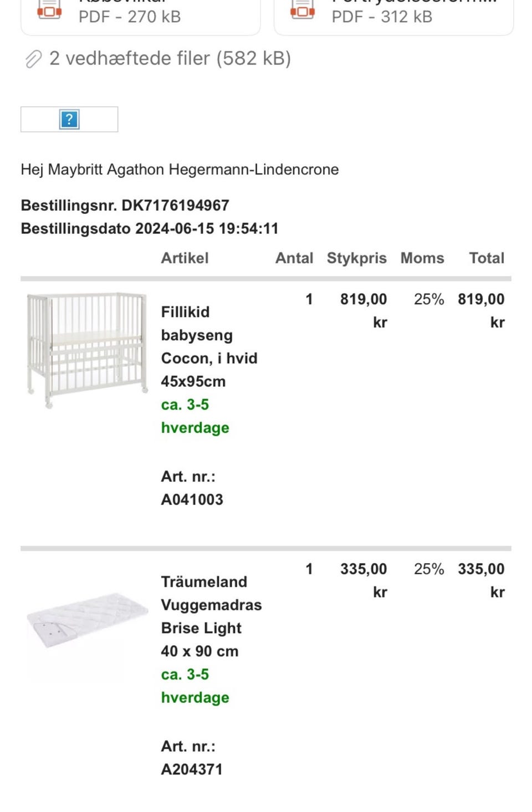Screen dimensions: 532x812
Task: Tap the "PDF - 270 kB" file size text
Action: pyautogui.click(x=130, y=17)
